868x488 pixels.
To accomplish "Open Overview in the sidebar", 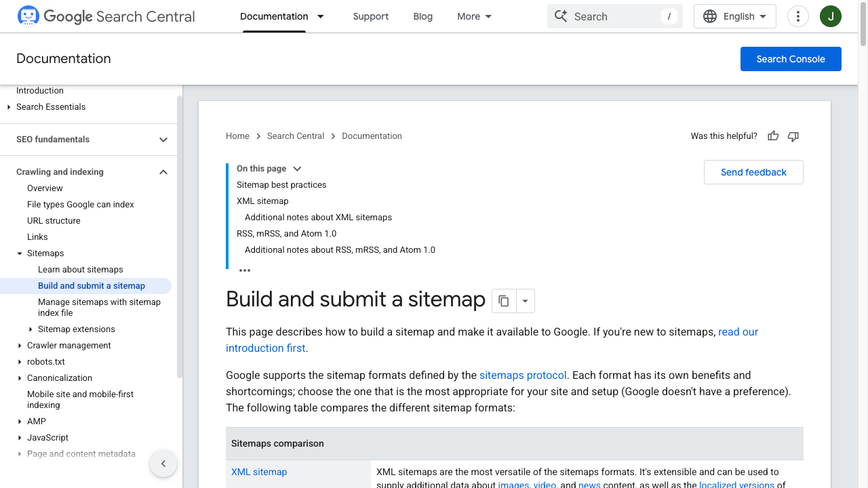I will point(45,188).
